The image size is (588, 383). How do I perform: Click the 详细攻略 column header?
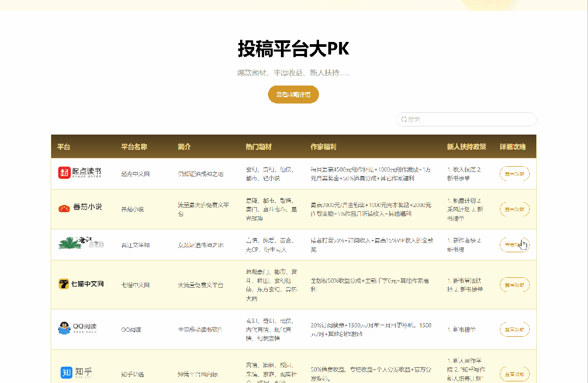tap(512, 147)
